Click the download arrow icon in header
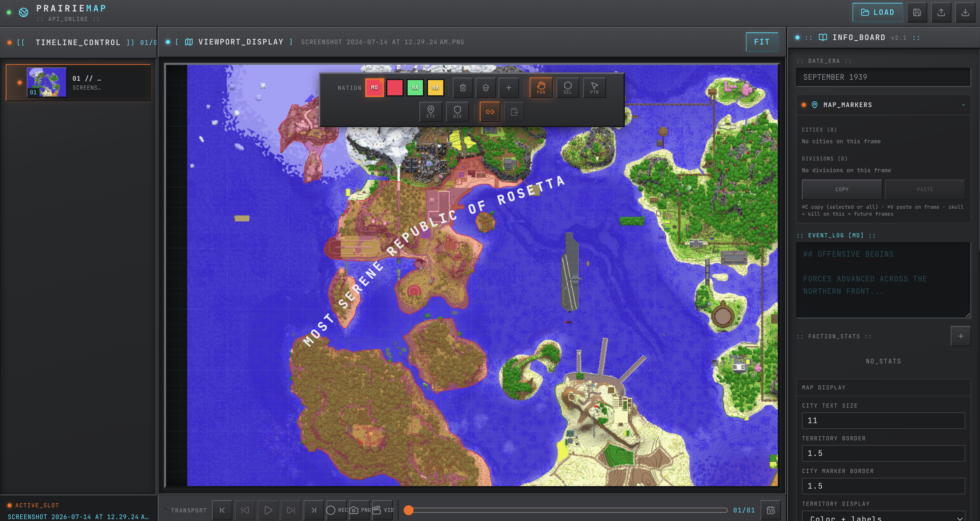The width and height of the screenshot is (980, 521). 966,12
